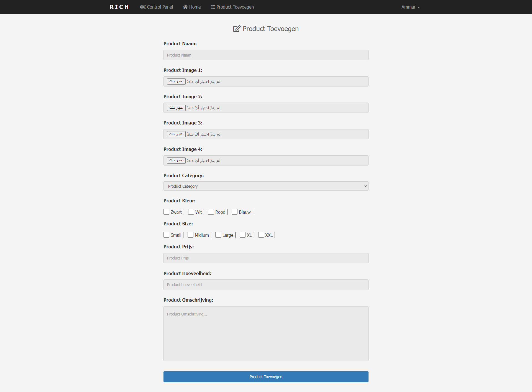Open Product Toevoegen in the navbar
532x392 pixels.
(x=235, y=7)
